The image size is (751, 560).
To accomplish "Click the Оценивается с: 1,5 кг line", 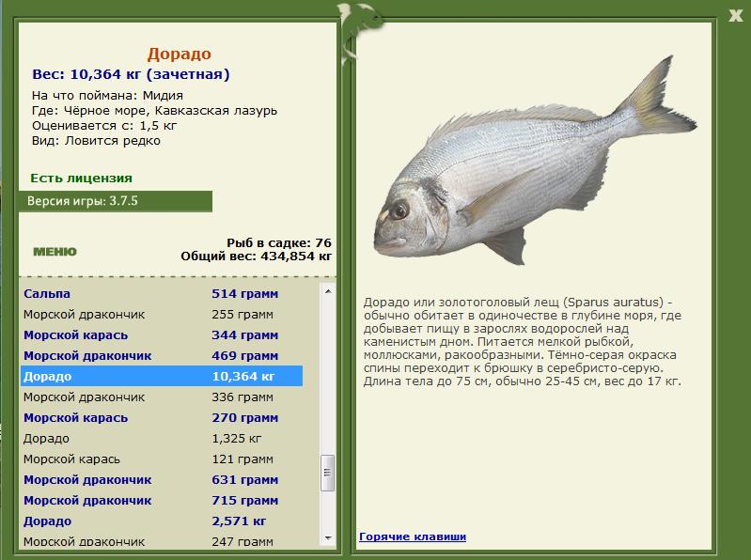I will coord(104,126).
